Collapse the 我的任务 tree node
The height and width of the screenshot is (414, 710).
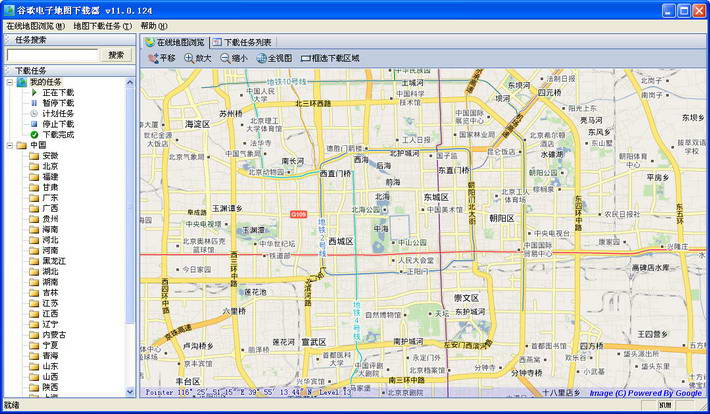(10, 82)
